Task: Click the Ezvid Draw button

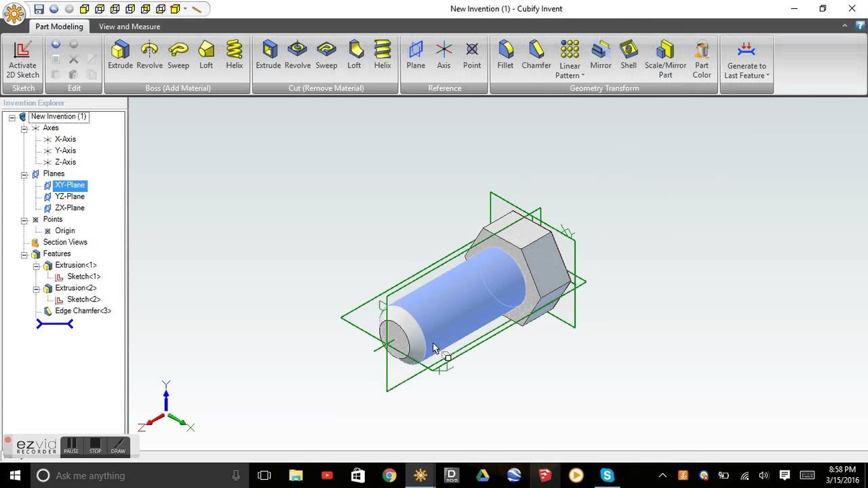Action: click(x=118, y=446)
